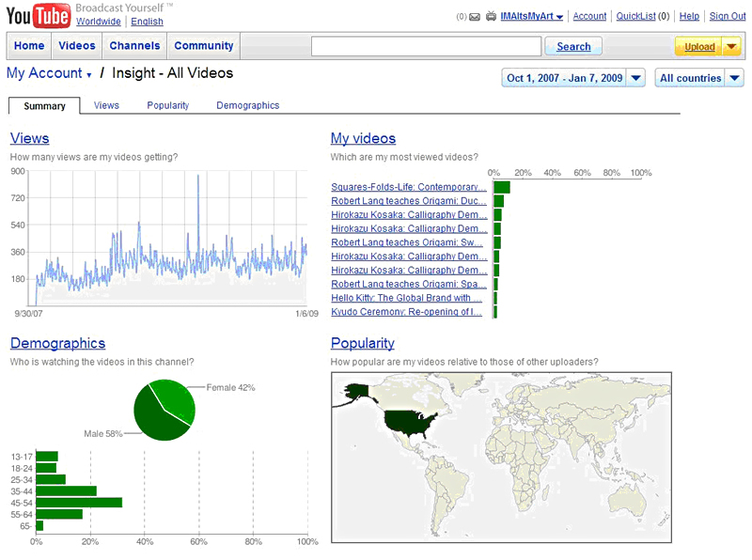Open the All countries dropdown
The height and width of the screenshot is (560, 752).
pyautogui.click(x=735, y=78)
